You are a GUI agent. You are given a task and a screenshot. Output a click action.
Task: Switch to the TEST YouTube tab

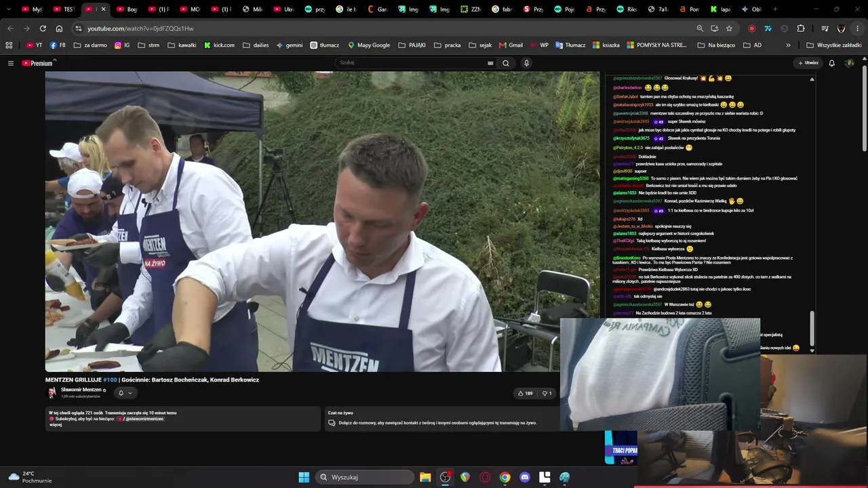tap(64, 9)
